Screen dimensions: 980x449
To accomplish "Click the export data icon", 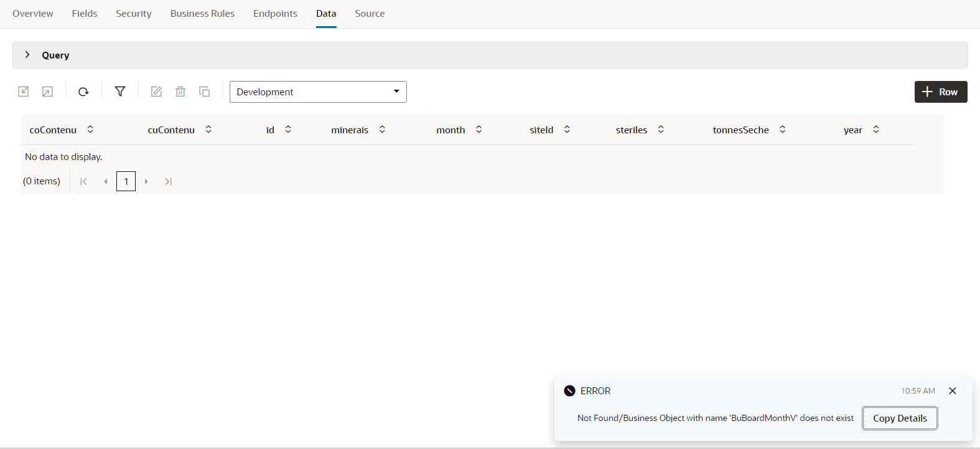I will point(47,92).
